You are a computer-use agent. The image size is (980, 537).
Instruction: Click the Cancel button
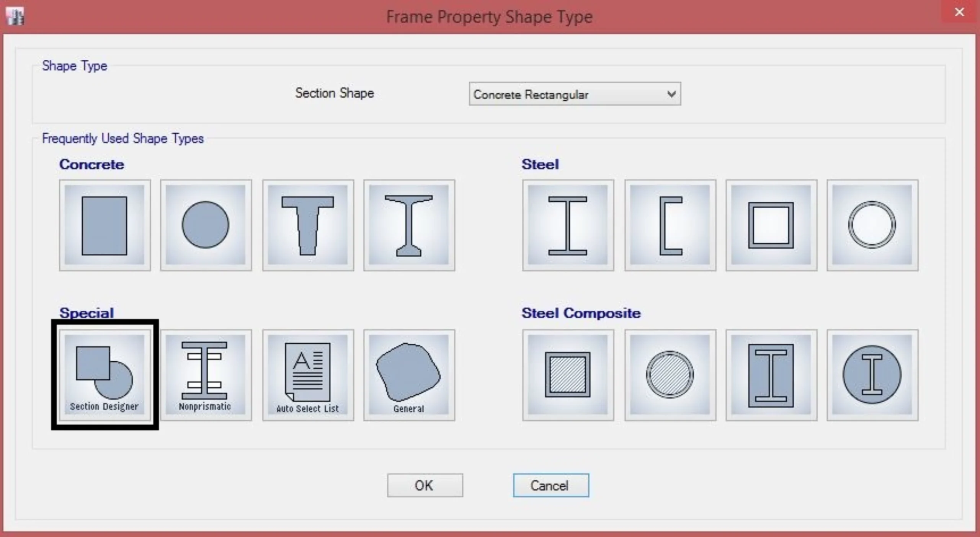[551, 485]
